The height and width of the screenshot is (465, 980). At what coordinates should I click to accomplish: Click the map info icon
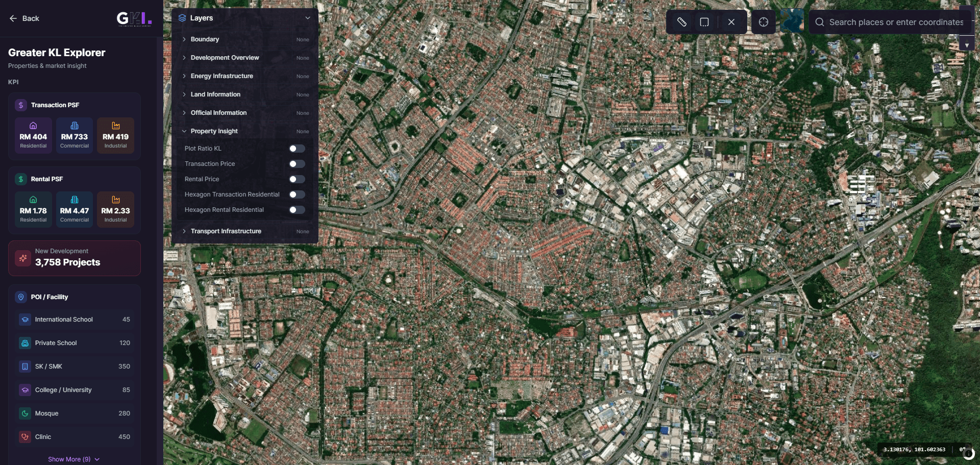[968, 453]
